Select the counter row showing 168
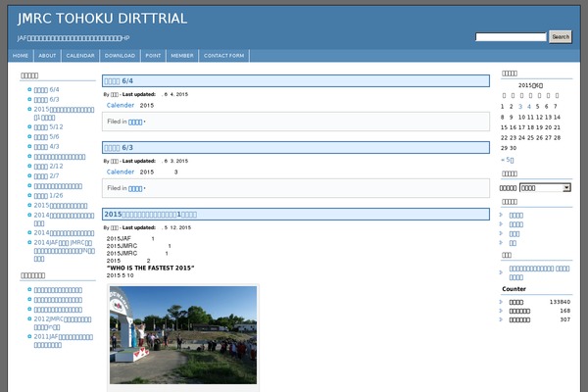The width and height of the screenshot is (588, 392). click(x=535, y=311)
